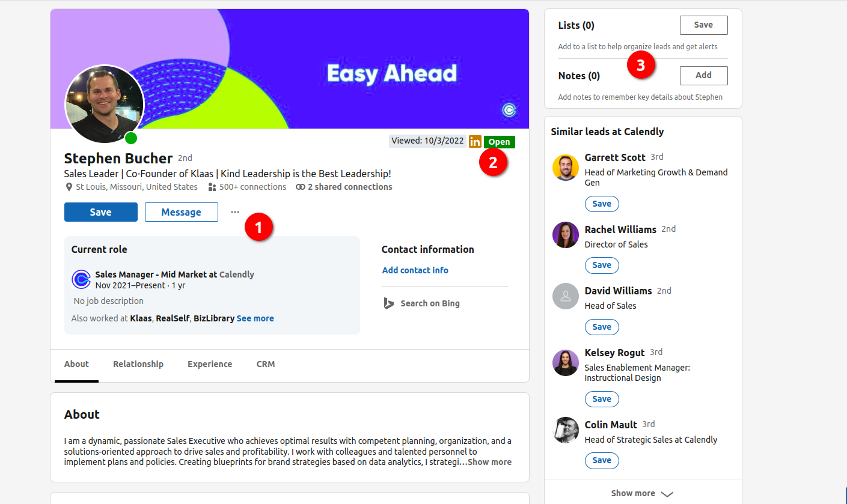847x504 pixels.
Task: Expand Show more similar leads
Action: click(643, 493)
